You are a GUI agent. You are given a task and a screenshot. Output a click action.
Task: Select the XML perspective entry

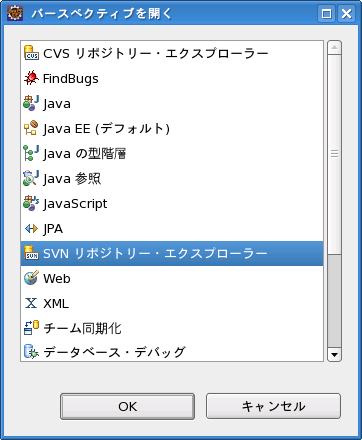click(x=172, y=303)
